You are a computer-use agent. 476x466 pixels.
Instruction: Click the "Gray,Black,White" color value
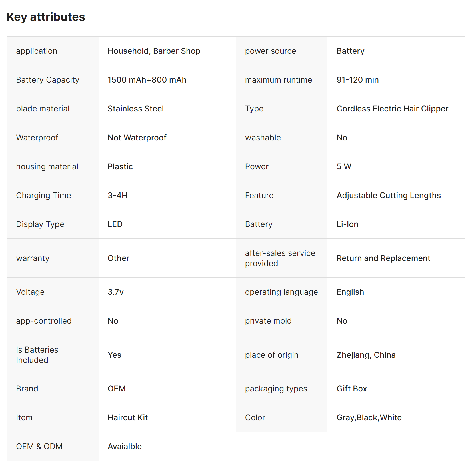tap(369, 417)
